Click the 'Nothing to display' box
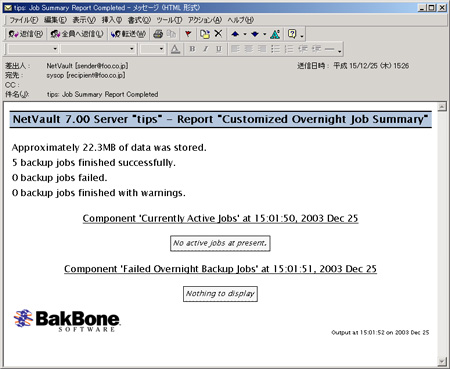The width and height of the screenshot is (450, 369). (x=220, y=294)
